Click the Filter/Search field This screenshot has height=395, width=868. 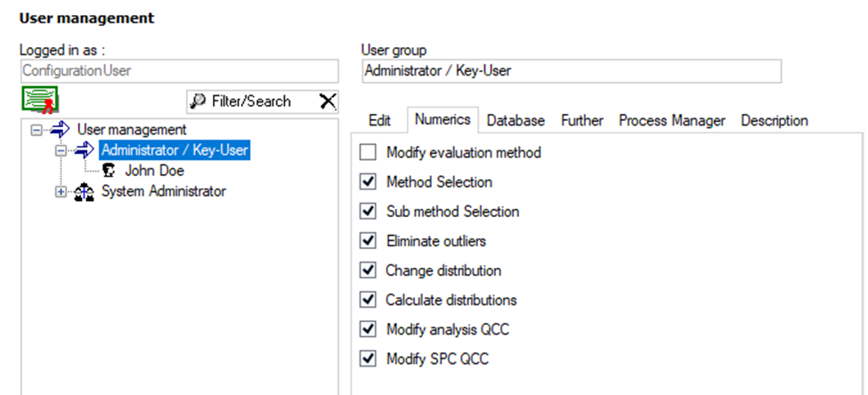point(263,101)
